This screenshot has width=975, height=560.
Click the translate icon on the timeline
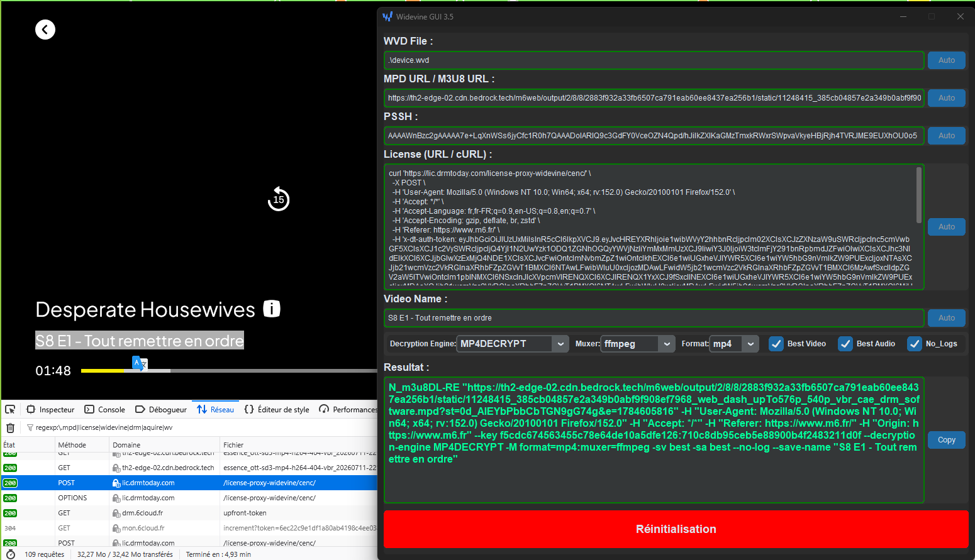(x=140, y=363)
